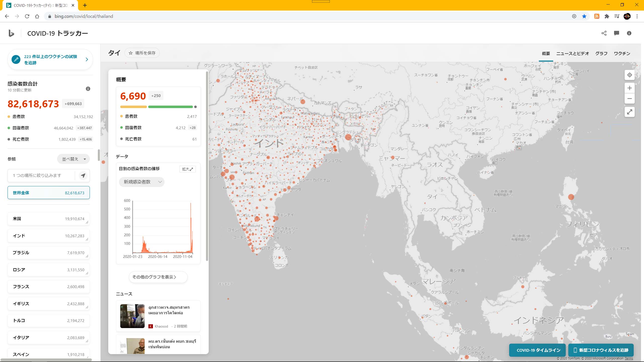Open the share icon in header
Screen dimensions: 644x362
pyautogui.click(x=604, y=33)
